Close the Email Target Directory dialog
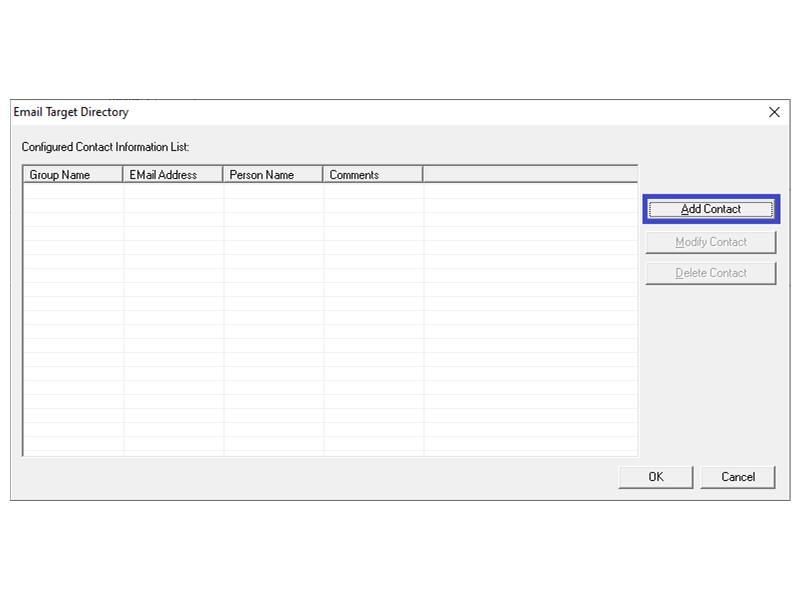The width and height of the screenshot is (800, 600). [x=774, y=112]
